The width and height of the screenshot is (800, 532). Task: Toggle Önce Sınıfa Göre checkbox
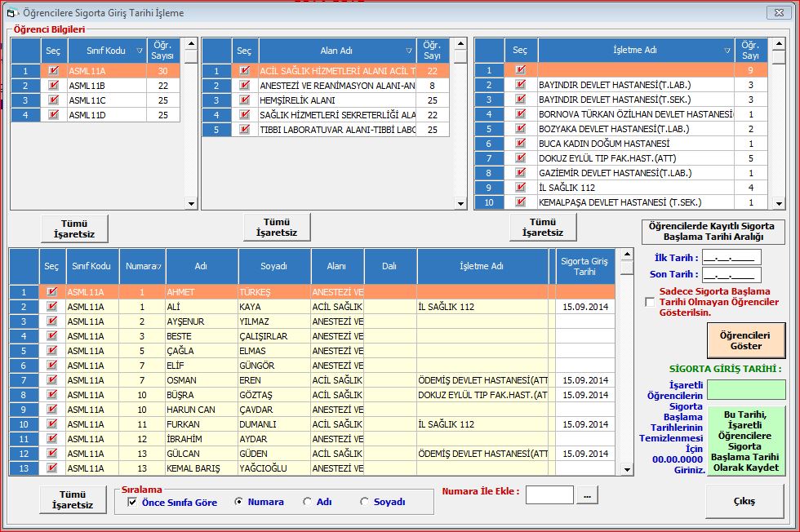point(132,502)
